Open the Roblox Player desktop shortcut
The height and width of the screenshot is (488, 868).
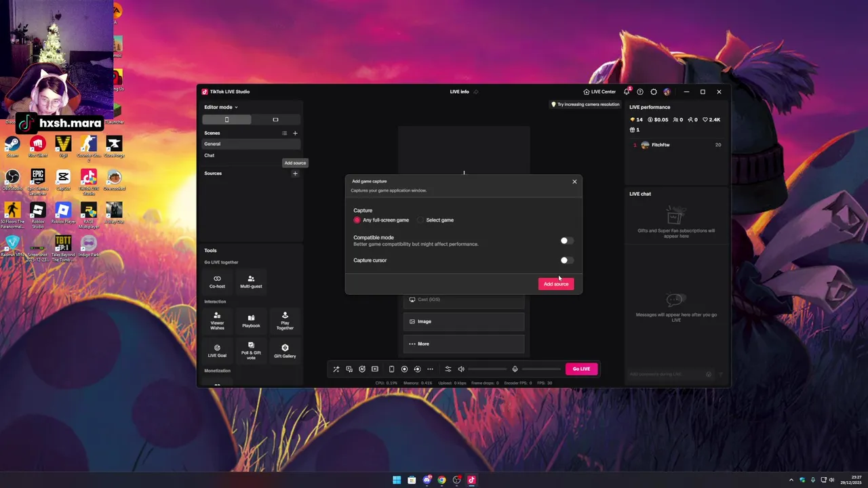63,213
